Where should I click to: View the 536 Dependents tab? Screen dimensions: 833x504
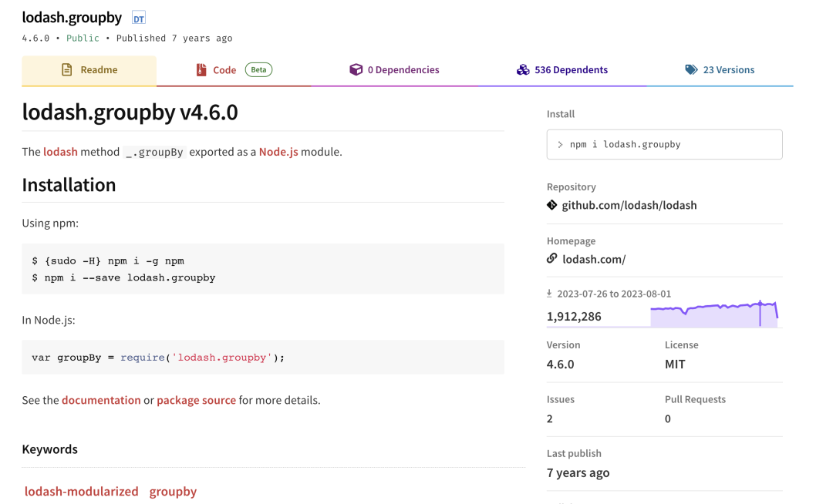[x=562, y=70]
